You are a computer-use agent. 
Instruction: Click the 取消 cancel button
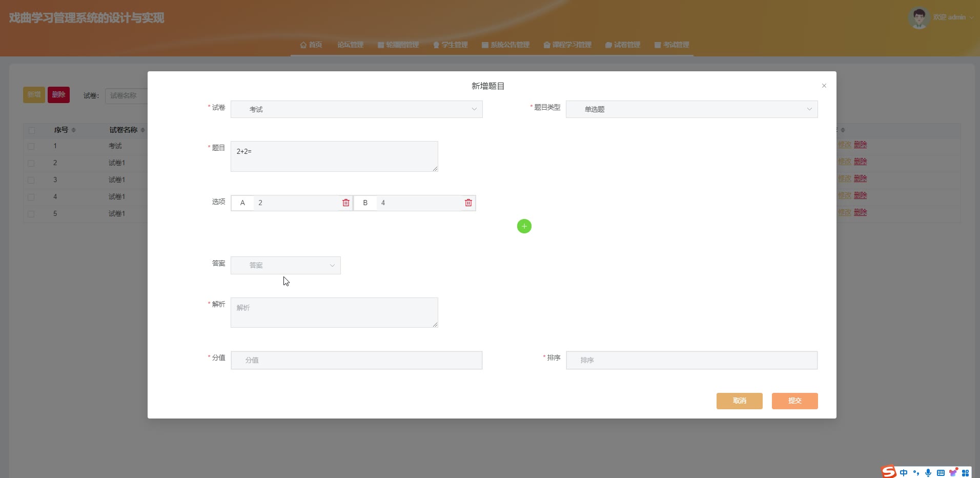pyautogui.click(x=739, y=401)
